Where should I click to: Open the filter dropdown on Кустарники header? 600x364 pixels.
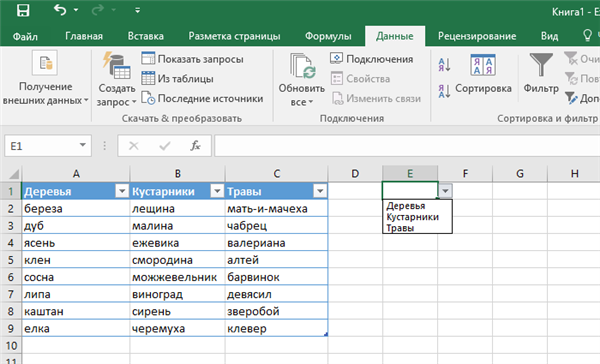[x=217, y=191]
